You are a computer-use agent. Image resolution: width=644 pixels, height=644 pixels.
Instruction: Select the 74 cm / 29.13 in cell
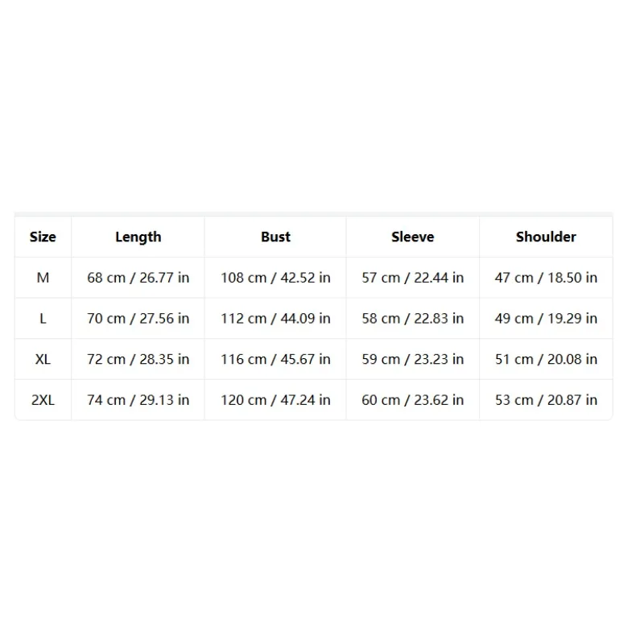[138, 400]
